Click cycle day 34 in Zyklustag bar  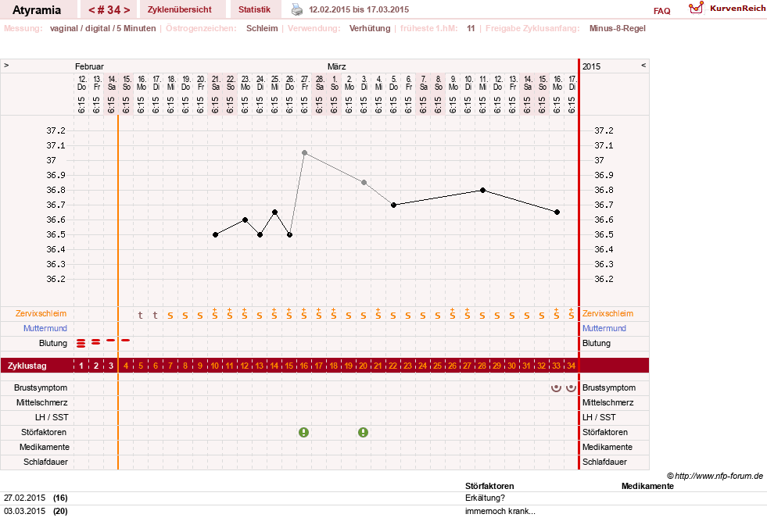coord(571,366)
